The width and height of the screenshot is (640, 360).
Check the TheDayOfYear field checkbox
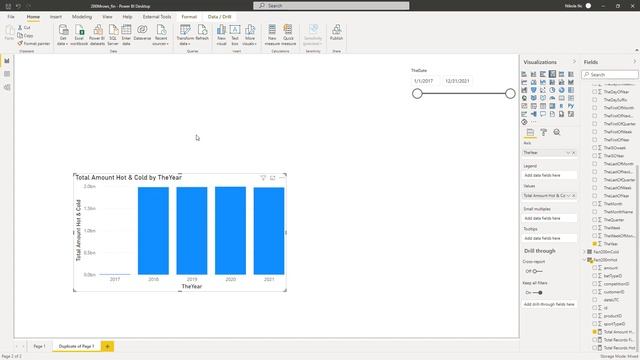click(595, 92)
